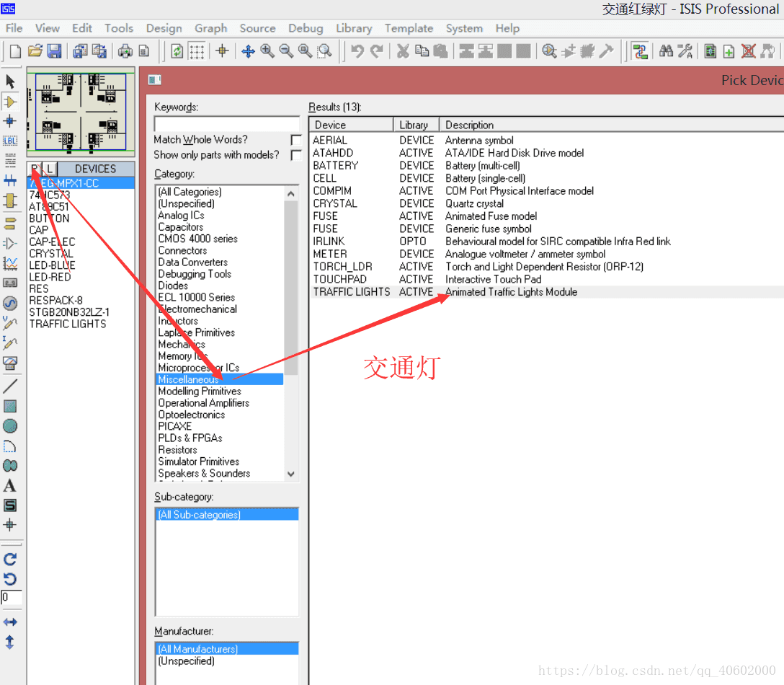Click the P pick devices button
The height and width of the screenshot is (685, 784).
35,169
